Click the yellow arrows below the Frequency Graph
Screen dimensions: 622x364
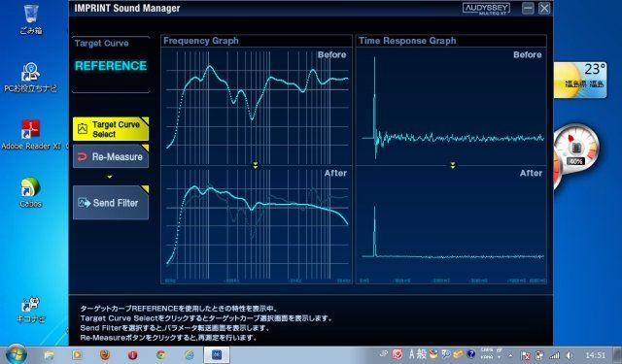pyautogui.click(x=256, y=165)
